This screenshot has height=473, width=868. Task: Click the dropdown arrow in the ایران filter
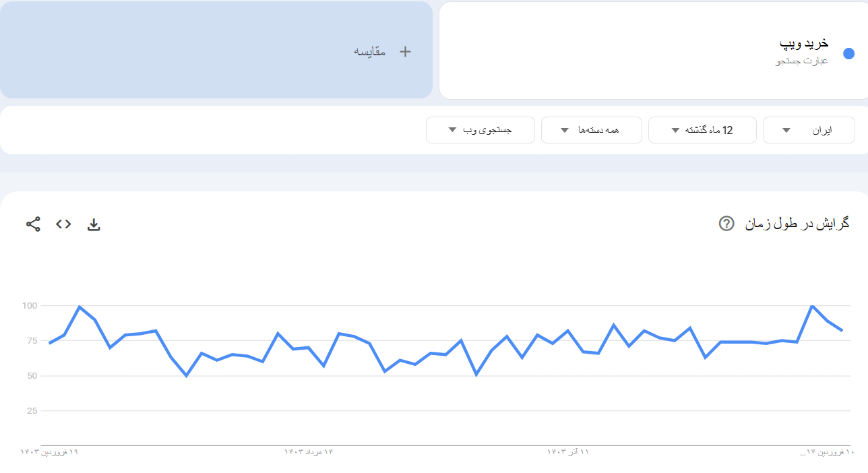[x=786, y=130]
